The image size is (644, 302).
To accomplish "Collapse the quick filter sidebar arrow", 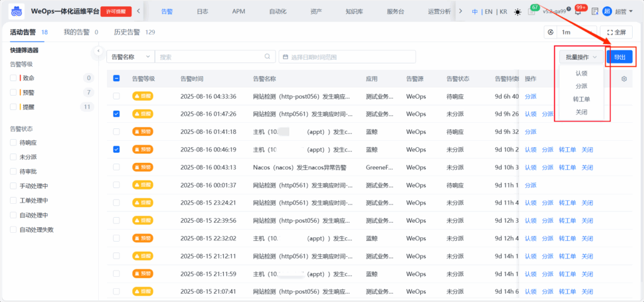I will pos(99,50).
